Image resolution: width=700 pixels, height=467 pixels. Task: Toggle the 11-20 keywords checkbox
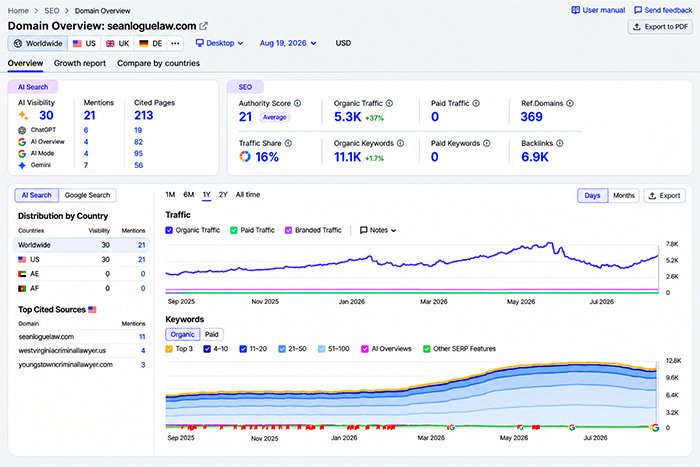[243, 349]
